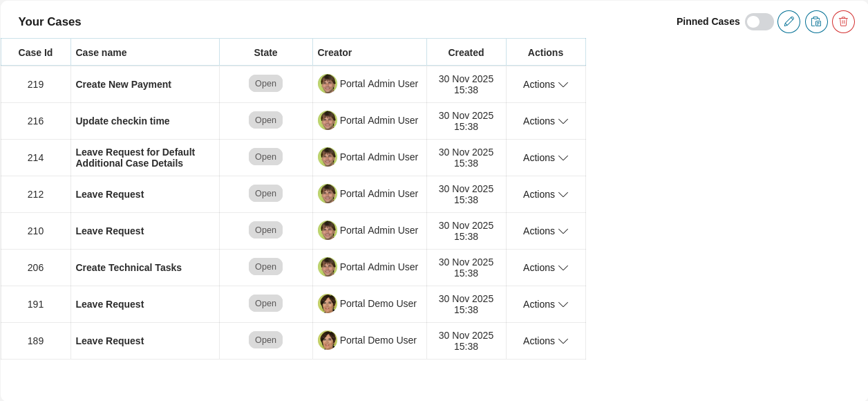Expand Actions dropdown for Create New Payment
The width and height of the screenshot is (868, 401).
coord(545,84)
